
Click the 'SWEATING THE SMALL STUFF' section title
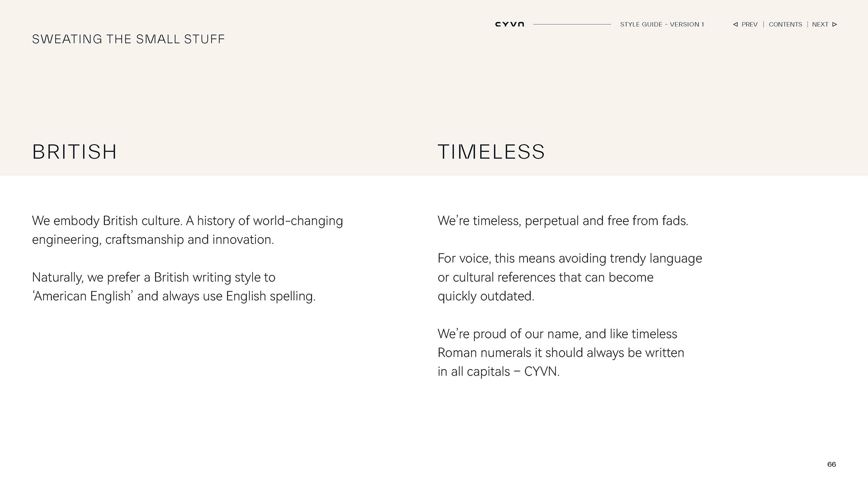[x=128, y=39]
